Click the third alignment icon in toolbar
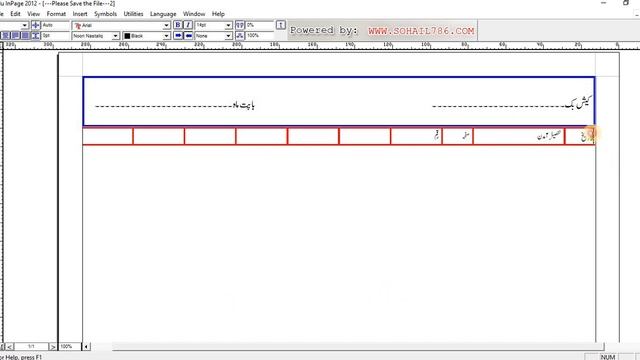Screen dimensions: 640x360 (x=25, y=36)
